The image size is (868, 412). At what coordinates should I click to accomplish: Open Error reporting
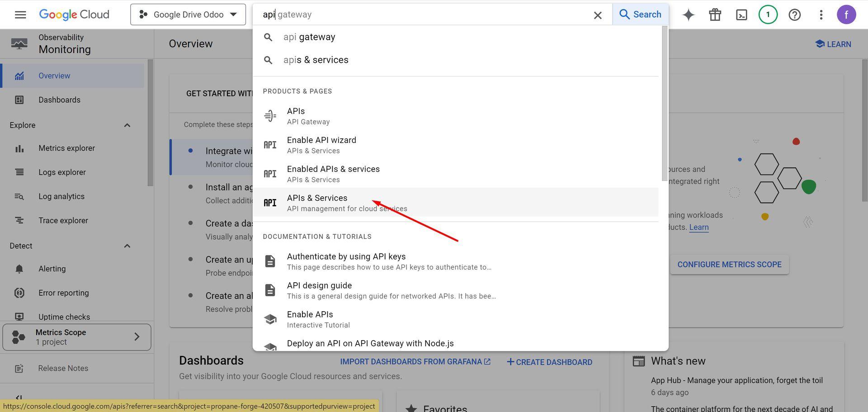(x=73, y=293)
